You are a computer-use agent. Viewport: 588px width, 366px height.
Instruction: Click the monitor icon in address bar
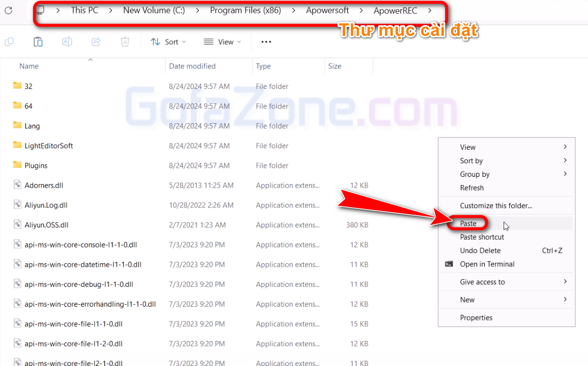40,10
